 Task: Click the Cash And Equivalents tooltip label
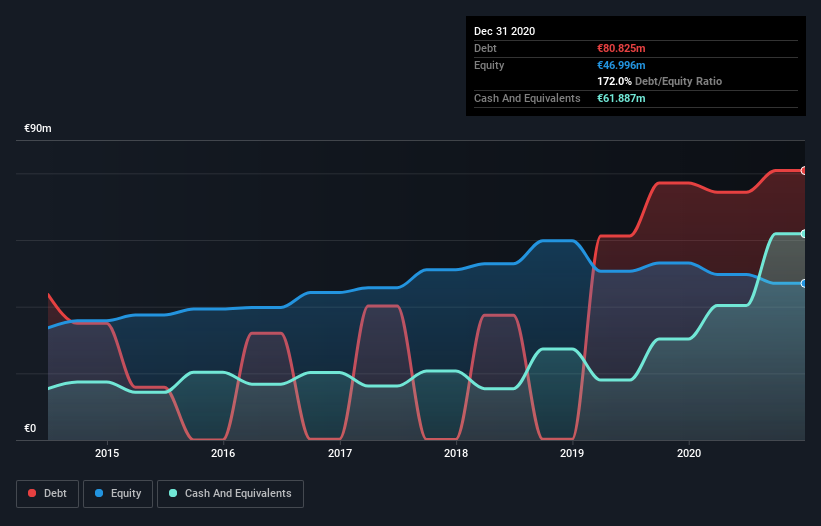527,98
